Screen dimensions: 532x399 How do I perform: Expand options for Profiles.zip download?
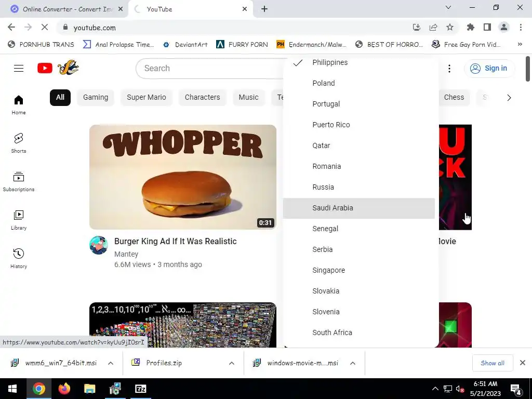coord(232,363)
